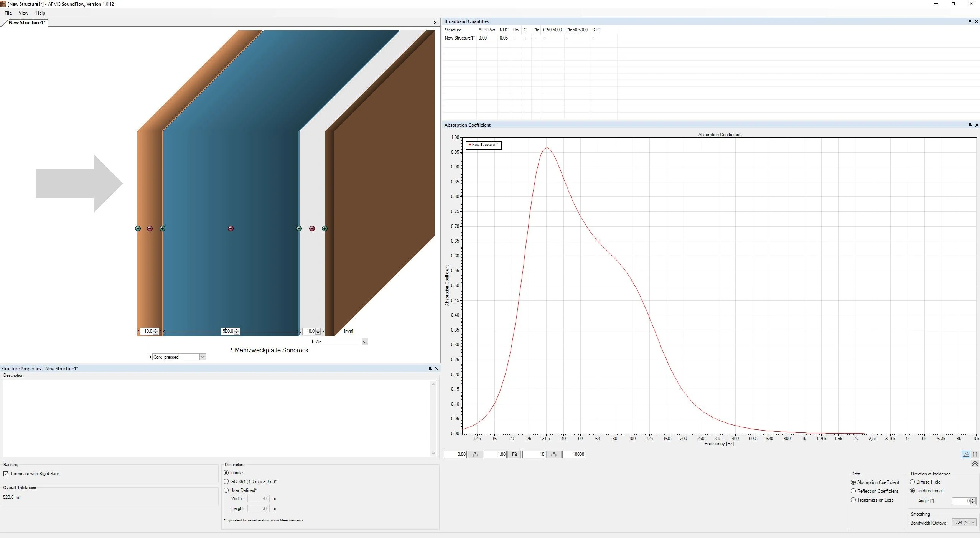Click the Y-axis autoscale button
This screenshot has width=980, height=538.
[475, 454]
